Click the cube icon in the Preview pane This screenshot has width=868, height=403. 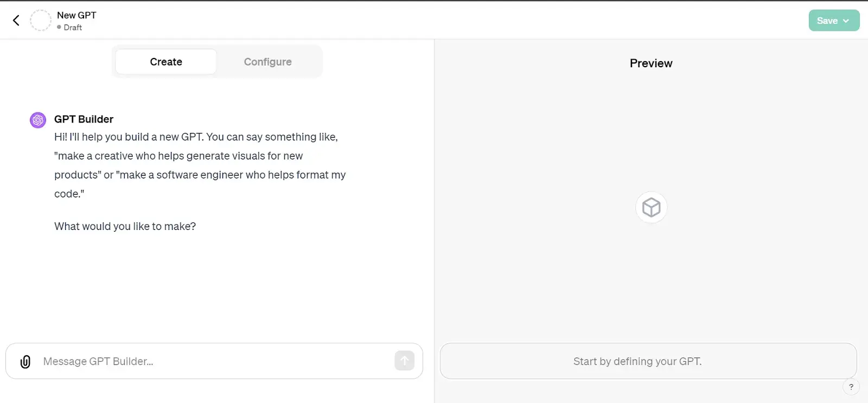(650, 207)
